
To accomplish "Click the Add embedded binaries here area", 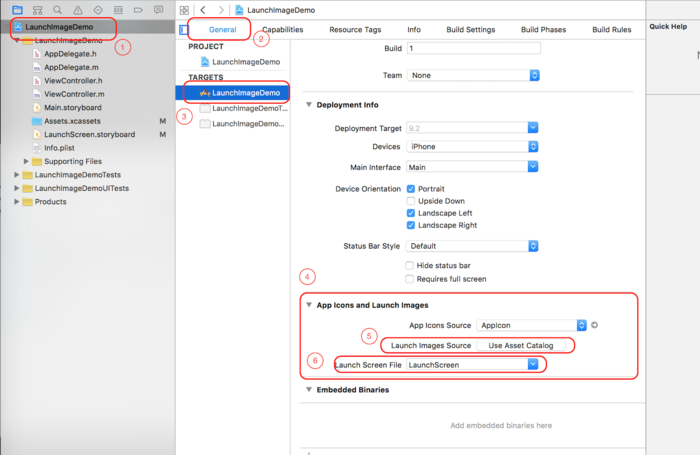I will [501, 425].
